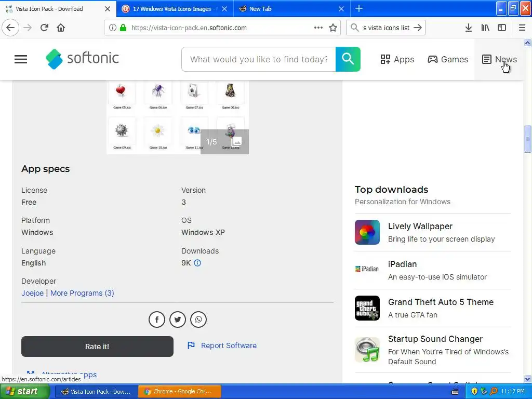Open the browser home page
Viewport: 532px width, 399px height.
click(61, 28)
